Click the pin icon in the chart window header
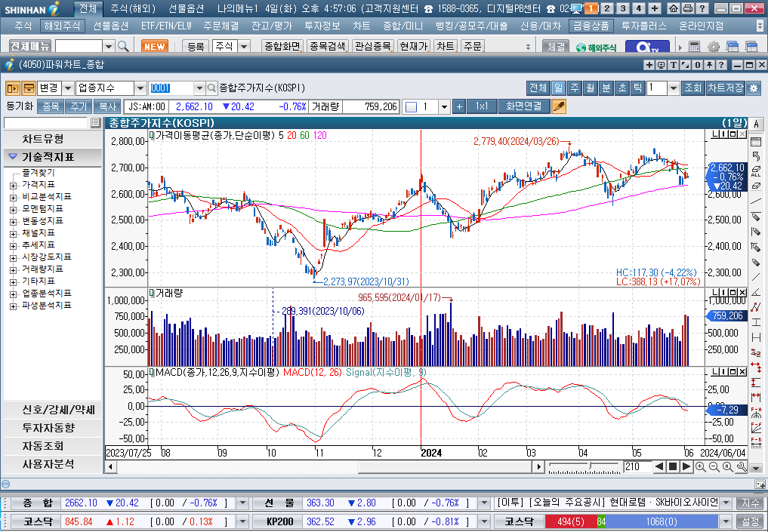This screenshot has width=768, height=532. click(709, 65)
